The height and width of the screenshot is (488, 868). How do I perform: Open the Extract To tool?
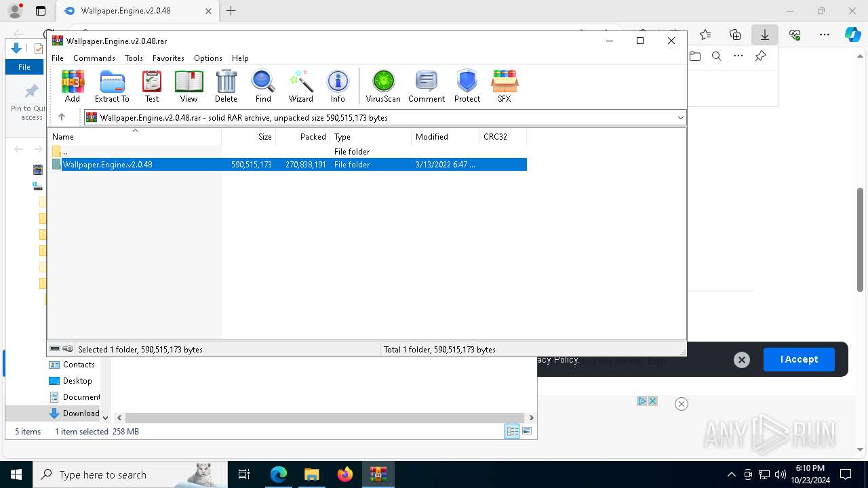(112, 86)
